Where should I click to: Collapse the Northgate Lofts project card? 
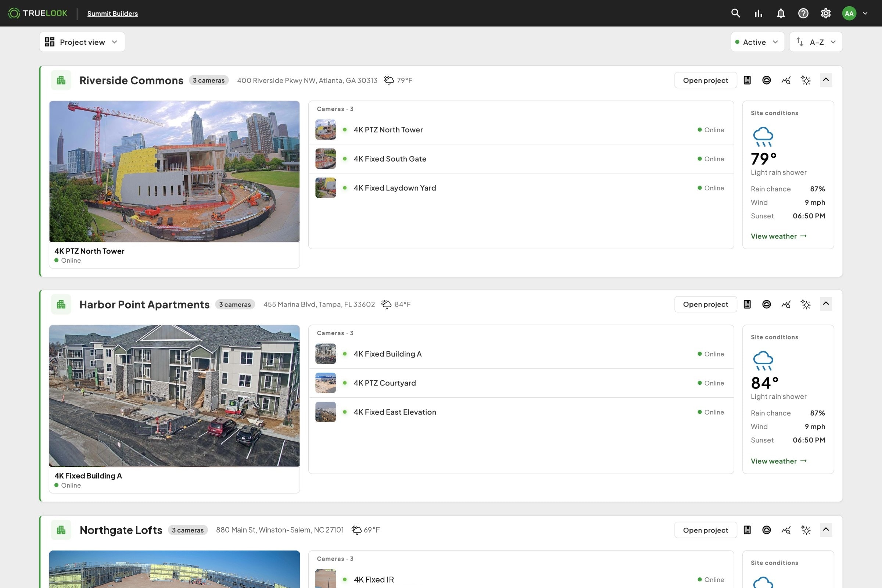click(826, 530)
